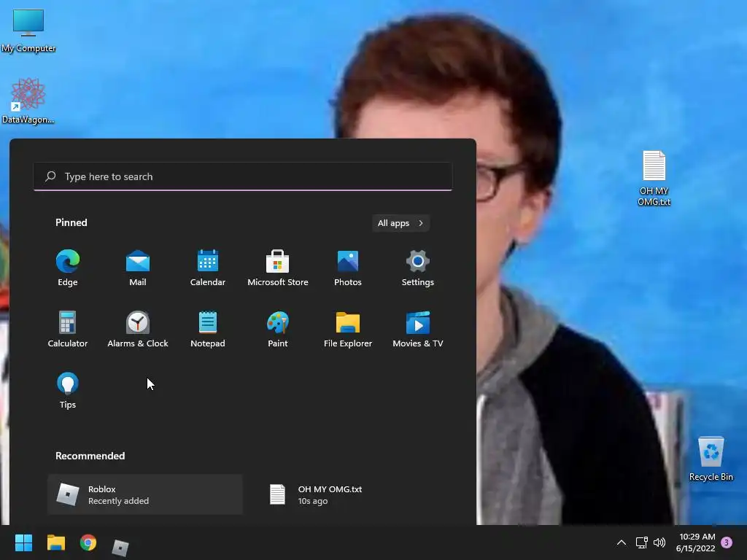
Task: Launch the Mail app
Action: click(x=138, y=268)
